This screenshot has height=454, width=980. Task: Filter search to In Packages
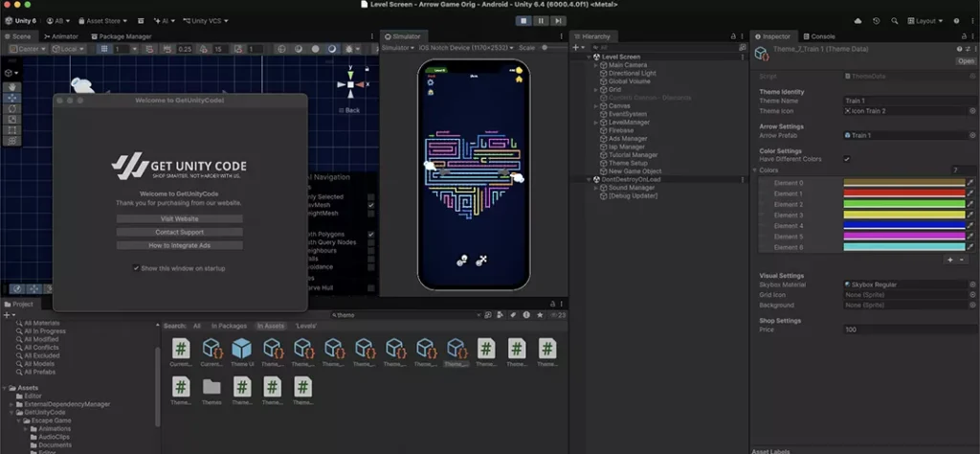[229, 326]
